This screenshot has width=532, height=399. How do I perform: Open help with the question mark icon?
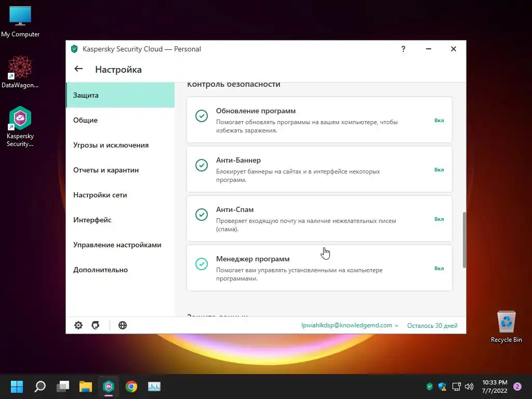[403, 49]
